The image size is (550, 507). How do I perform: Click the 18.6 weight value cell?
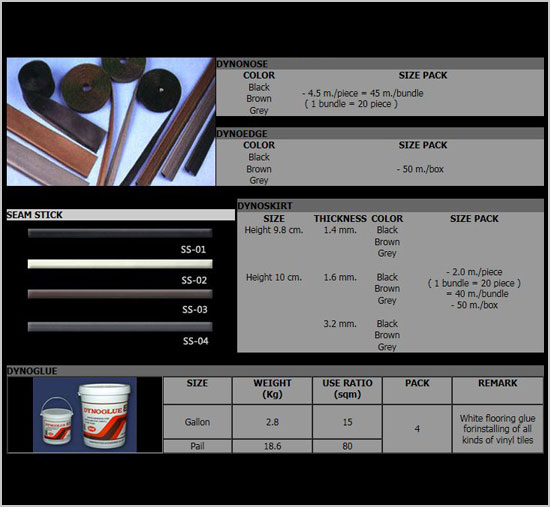pos(272,446)
